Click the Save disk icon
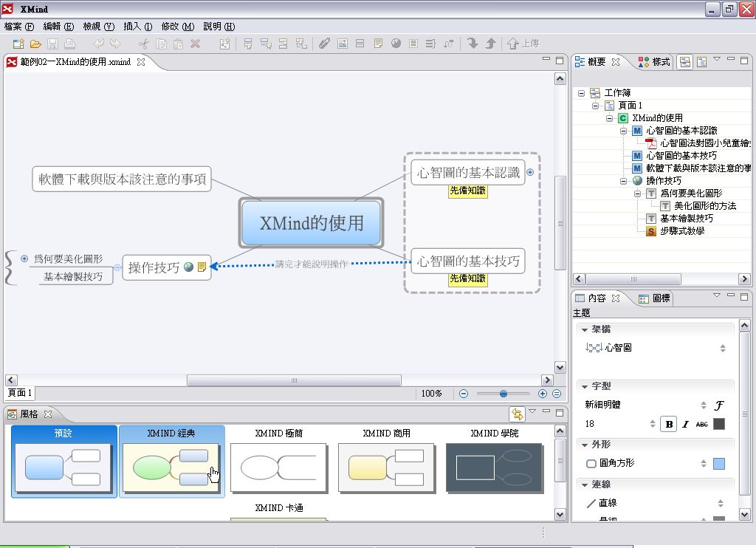Image resolution: width=756 pixels, height=548 pixels. tap(52, 44)
